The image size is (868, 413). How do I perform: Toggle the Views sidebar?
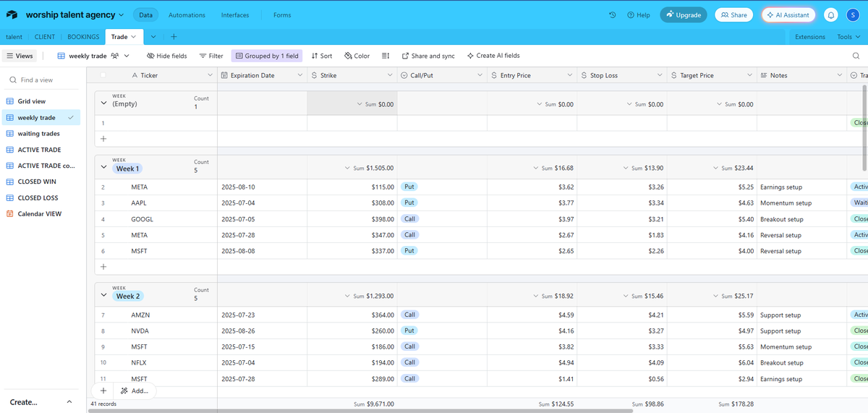(x=20, y=56)
